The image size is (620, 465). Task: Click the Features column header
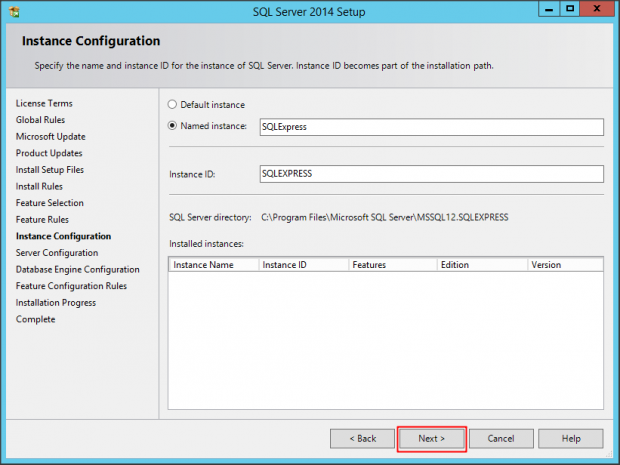tap(393, 265)
